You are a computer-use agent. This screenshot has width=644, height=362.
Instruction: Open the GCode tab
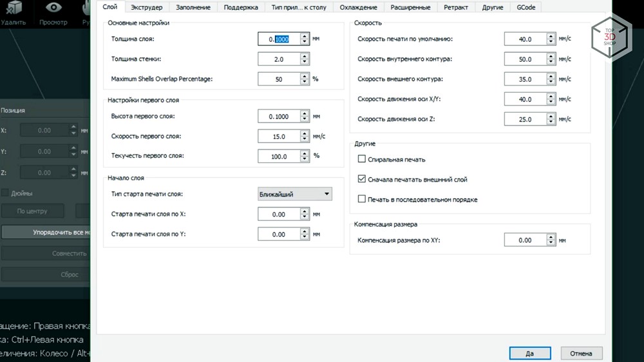(526, 7)
